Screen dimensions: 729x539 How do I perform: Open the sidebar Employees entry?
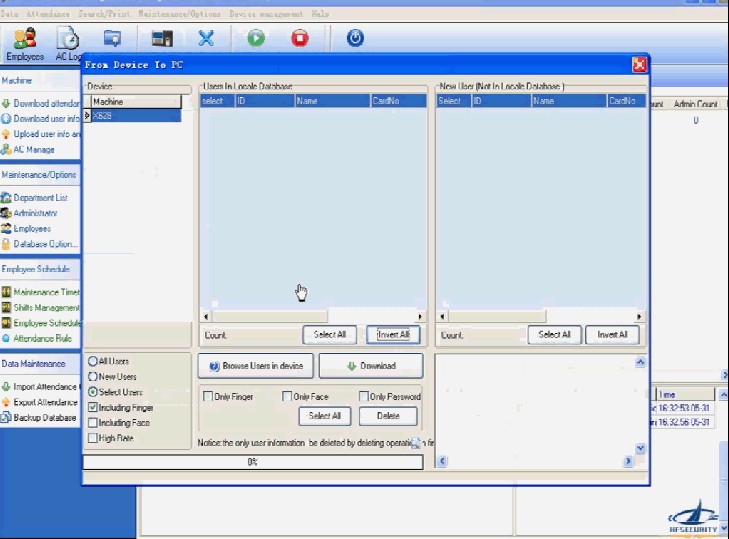point(26,228)
